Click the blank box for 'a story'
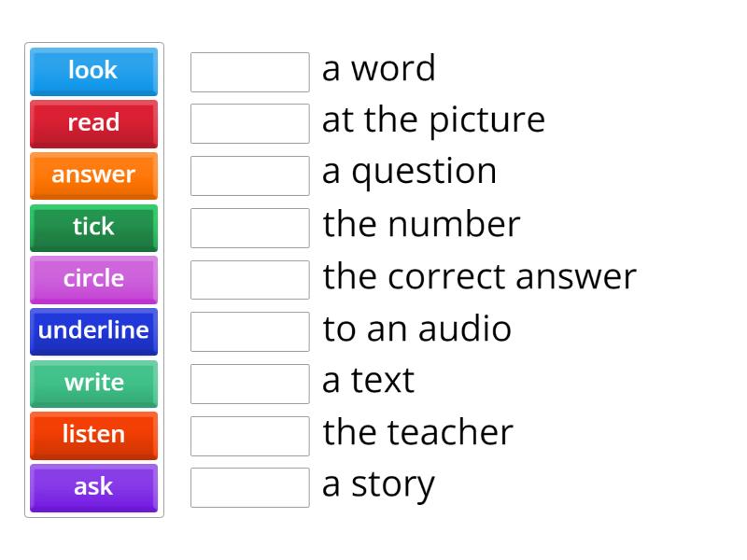747x560 pixels. (249, 487)
